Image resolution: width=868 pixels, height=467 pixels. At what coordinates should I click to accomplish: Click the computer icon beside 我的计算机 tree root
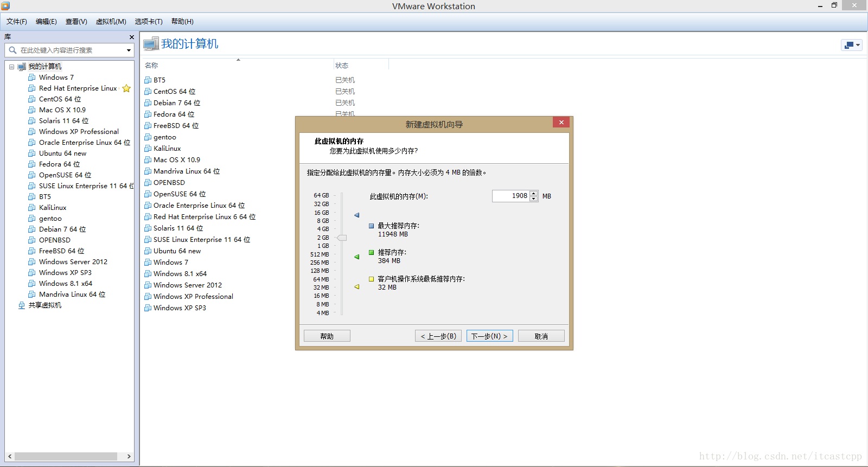click(x=22, y=67)
